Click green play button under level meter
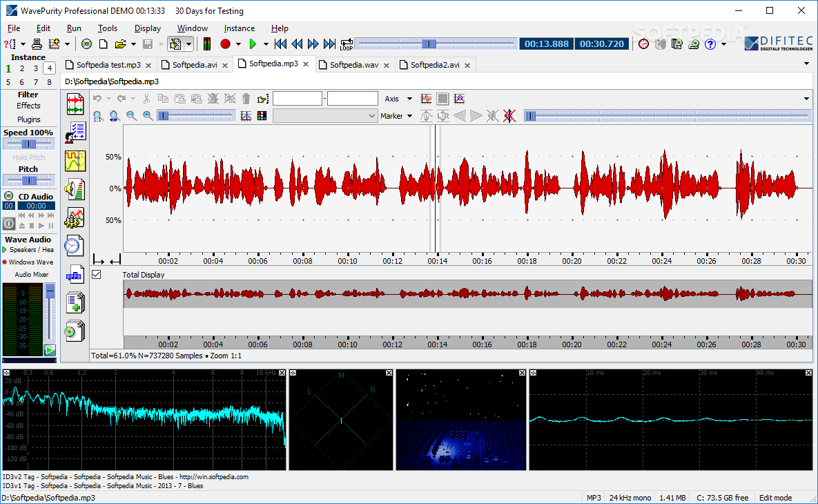This screenshot has width=818, height=504. point(50,350)
